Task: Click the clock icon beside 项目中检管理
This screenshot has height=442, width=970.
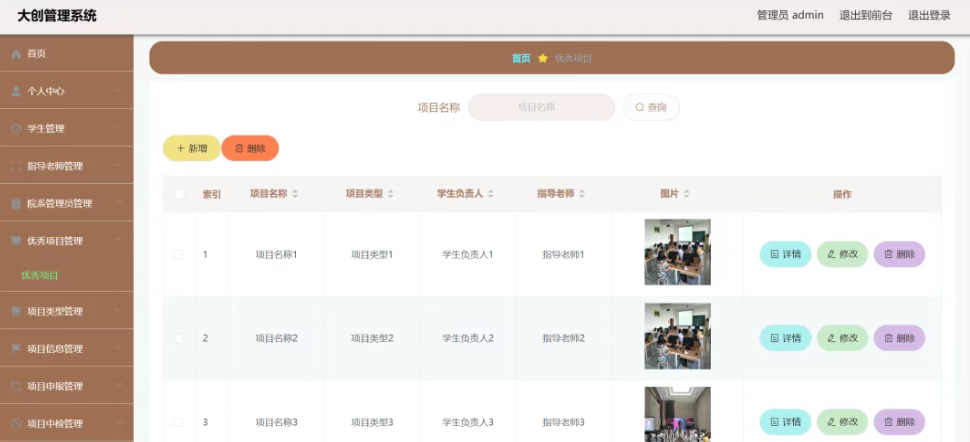Action: pos(16,424)
